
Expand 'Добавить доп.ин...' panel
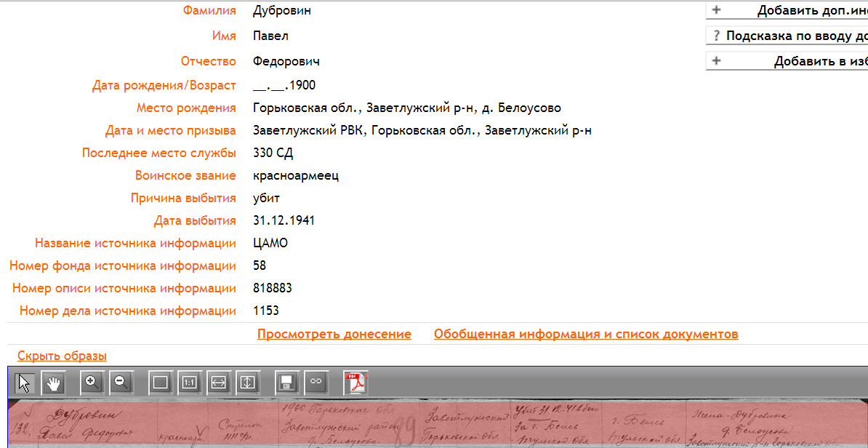(787, 11)
